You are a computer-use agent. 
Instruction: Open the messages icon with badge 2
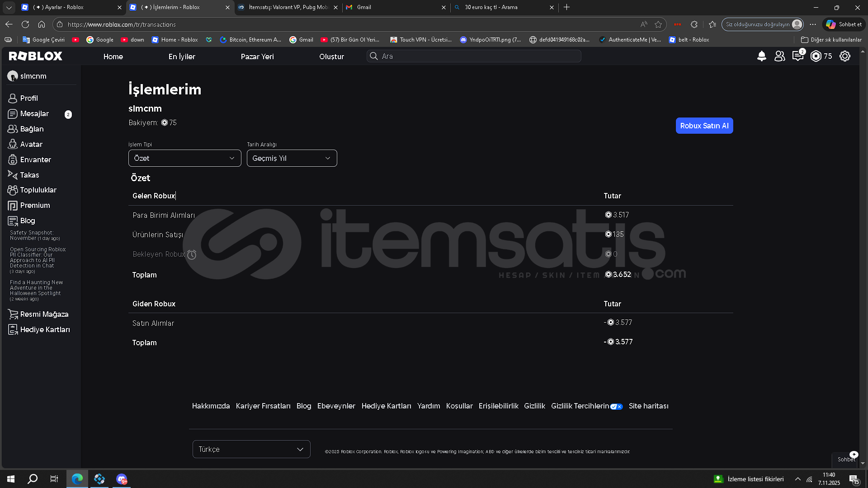tap(797, 56)
